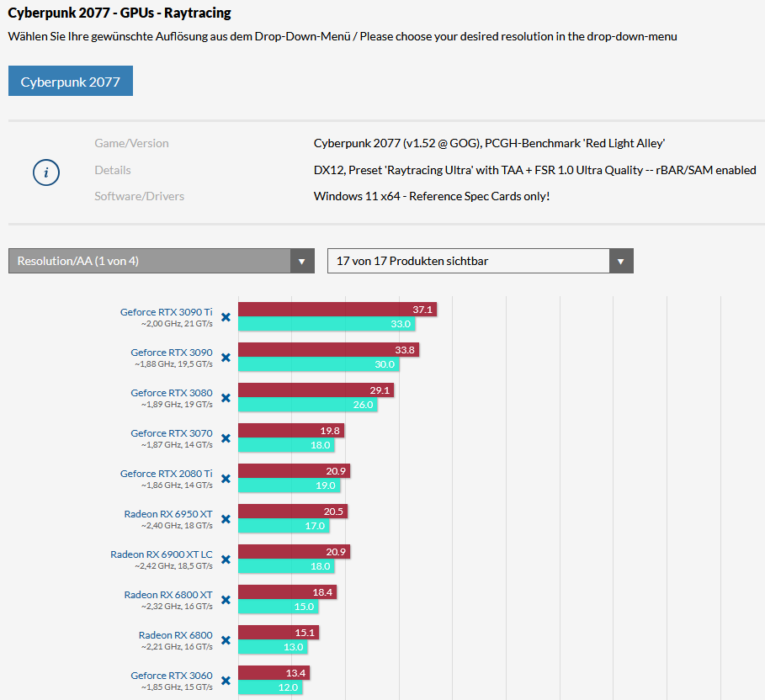Click the text '~2,42 GHz, 18,5 GT/s'

click(x=173, y=566)
